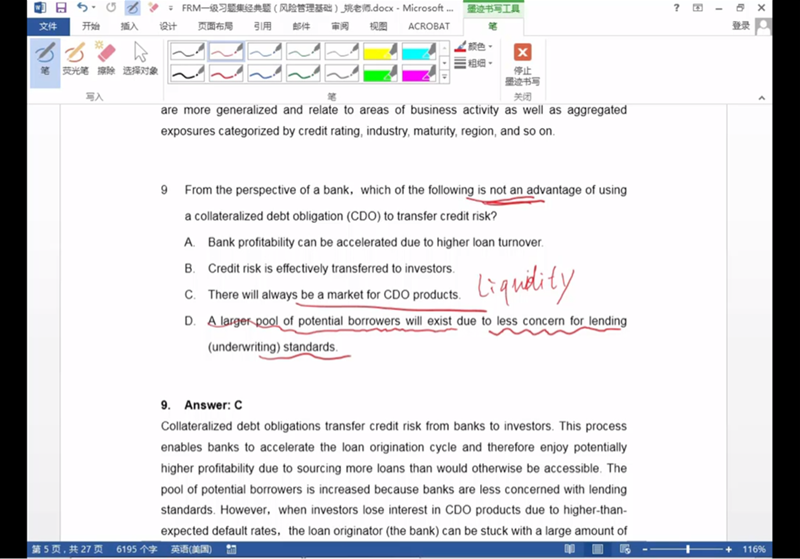Switch to the 开始 Home tab
Screen dimensions: 800x559
(91, 26)
